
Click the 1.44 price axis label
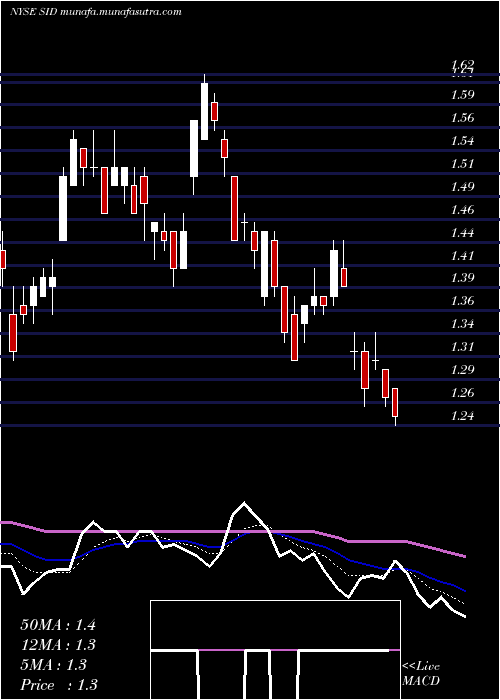tap(462, 233)
